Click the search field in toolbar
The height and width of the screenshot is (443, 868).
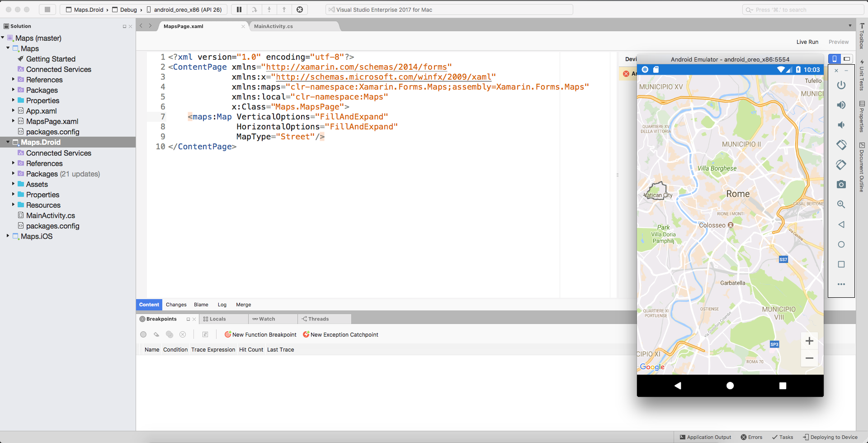(x=803, y=10)
